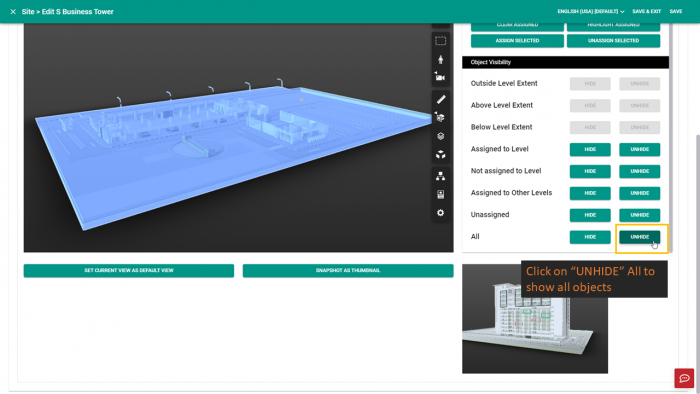Hide Unassigned objects
Screen dimensions: 700x394
(x=590, y=215)
